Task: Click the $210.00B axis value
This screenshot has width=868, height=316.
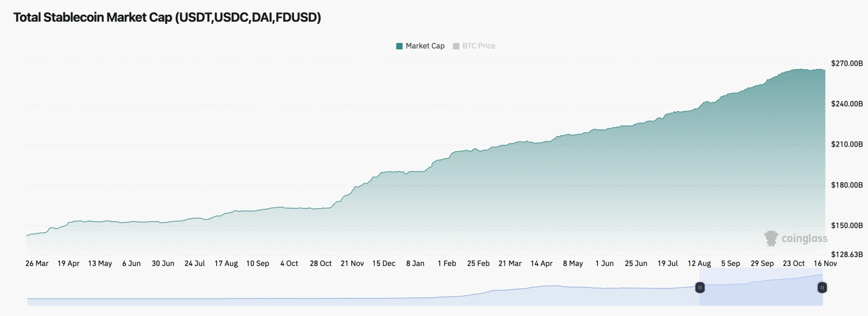Action: point(846,144)
